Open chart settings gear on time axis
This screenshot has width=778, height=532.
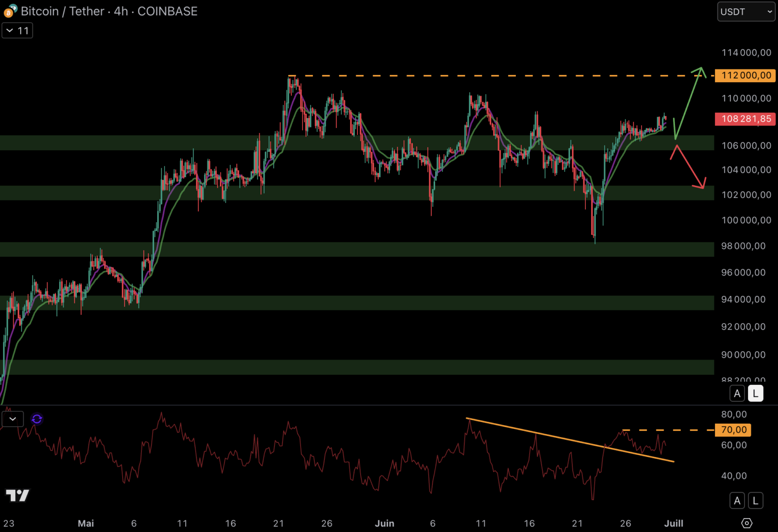[x=746, y=523]
